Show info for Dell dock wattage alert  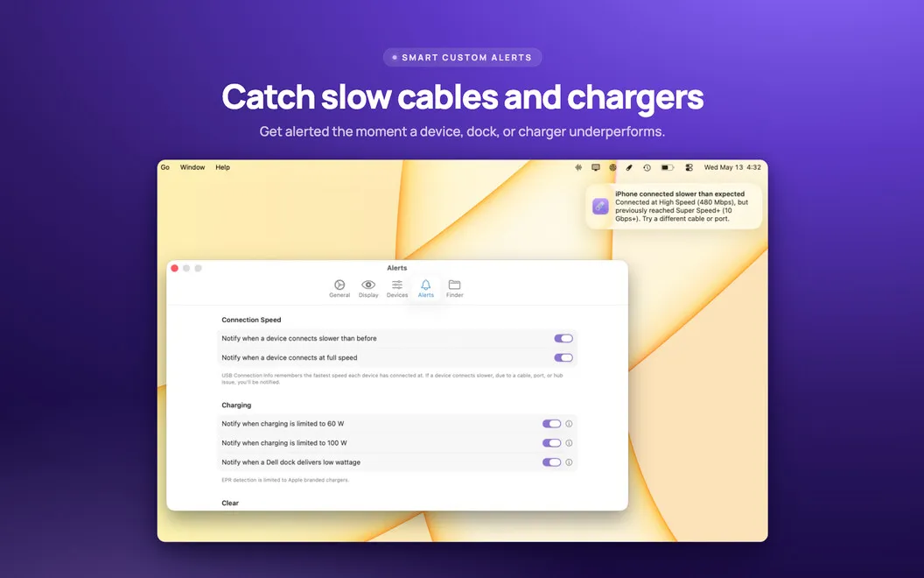(x=570, y=462)
